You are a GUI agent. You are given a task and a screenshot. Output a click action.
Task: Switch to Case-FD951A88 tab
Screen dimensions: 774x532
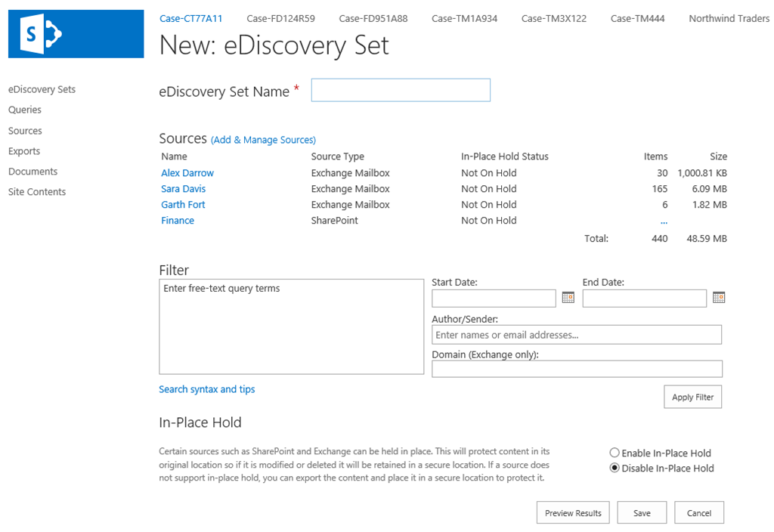pyautogui.click(x=373, y=19)
